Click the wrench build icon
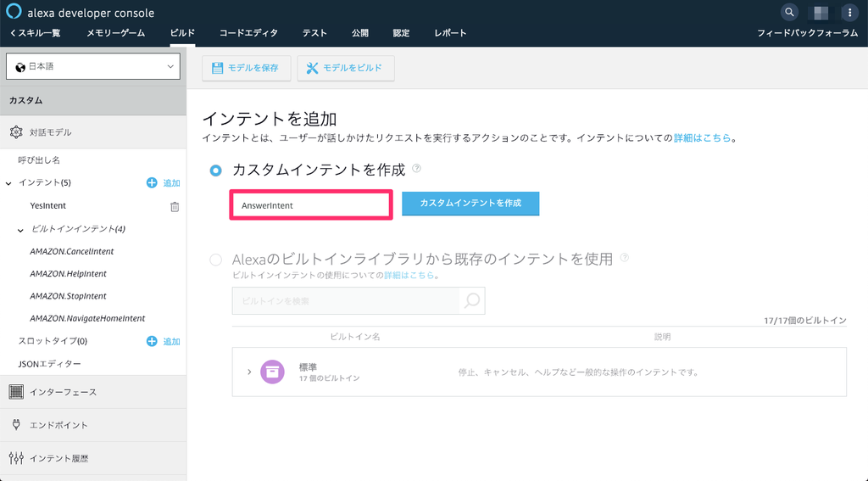Viewport: 868px width, 481px height. click(x=312, y=68)
